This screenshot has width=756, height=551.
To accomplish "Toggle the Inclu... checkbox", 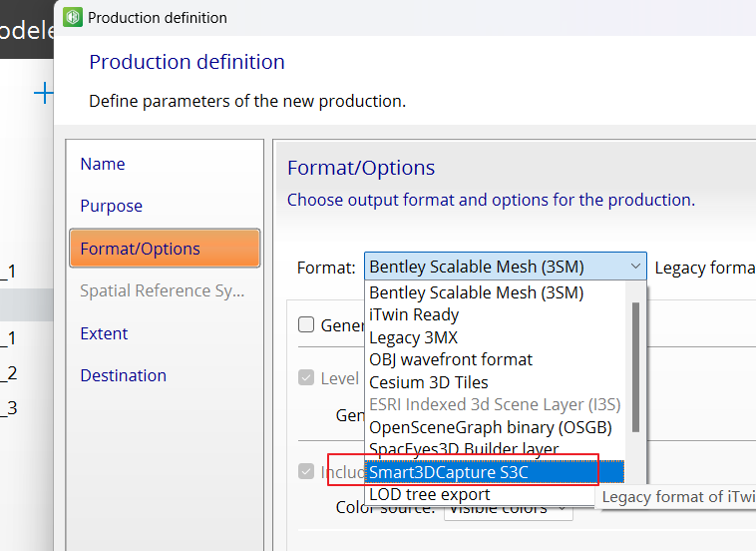I will (x=307, y=471).
